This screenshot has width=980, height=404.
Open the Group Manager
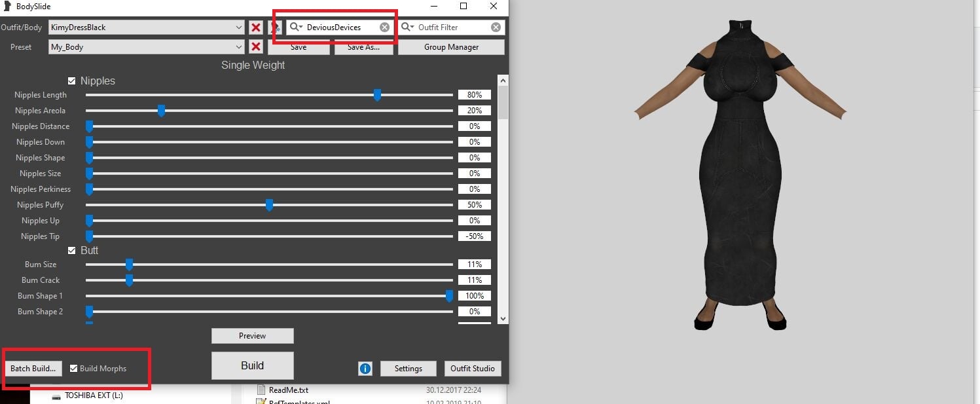pos(451,47)
